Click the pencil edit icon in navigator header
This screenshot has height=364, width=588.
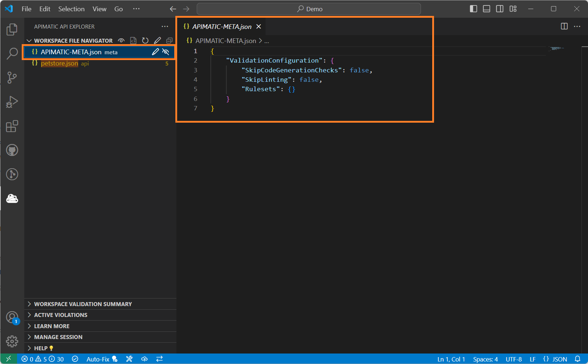[x=157, y=41]
